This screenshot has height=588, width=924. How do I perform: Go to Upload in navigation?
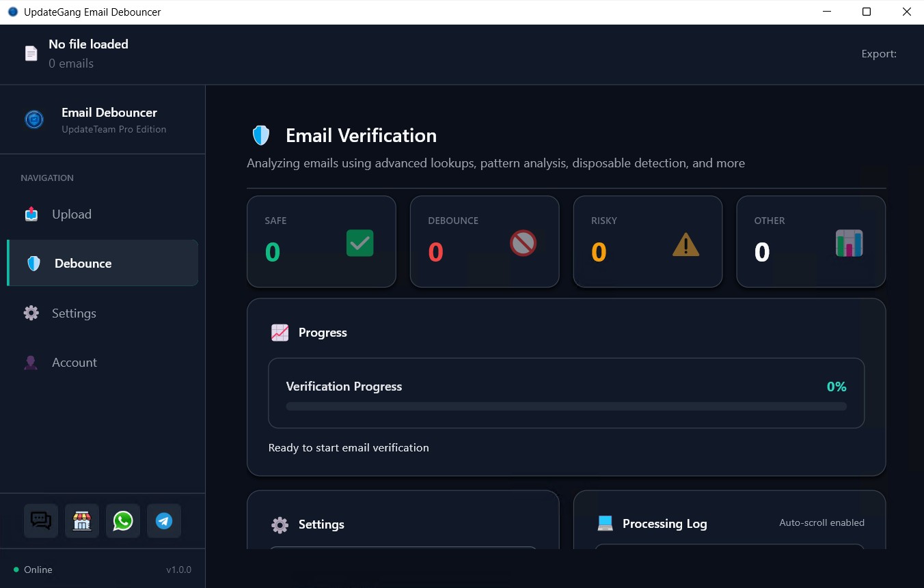click(x=71, y=214)
